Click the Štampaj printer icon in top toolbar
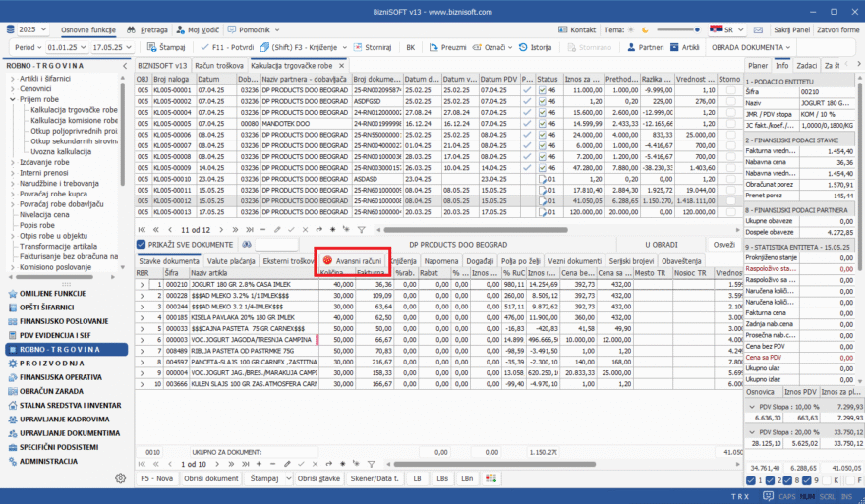Viewport: 865px width, 504px height. pos(150,46)
